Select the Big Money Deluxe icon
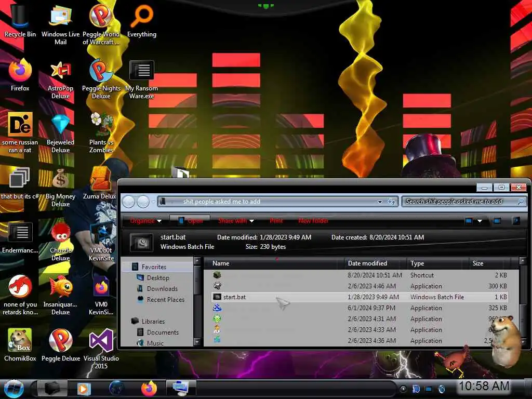 click(60, 187)
